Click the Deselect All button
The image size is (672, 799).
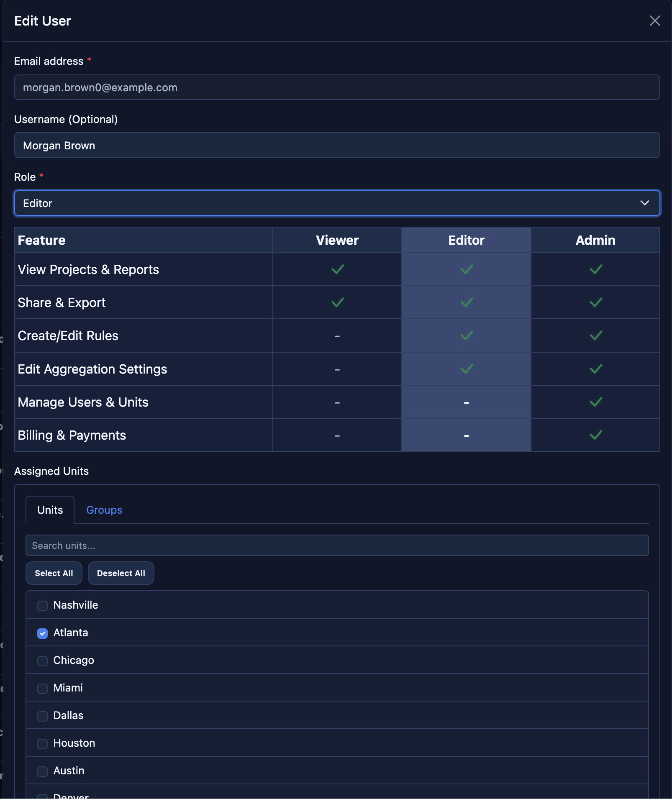[x=121, y=573]
